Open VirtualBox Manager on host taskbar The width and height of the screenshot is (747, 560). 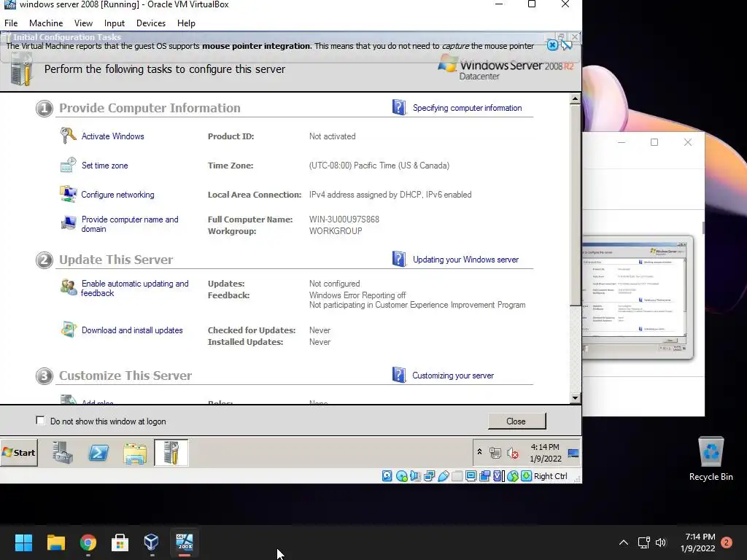pyautogui.click(x=152, y=542)
